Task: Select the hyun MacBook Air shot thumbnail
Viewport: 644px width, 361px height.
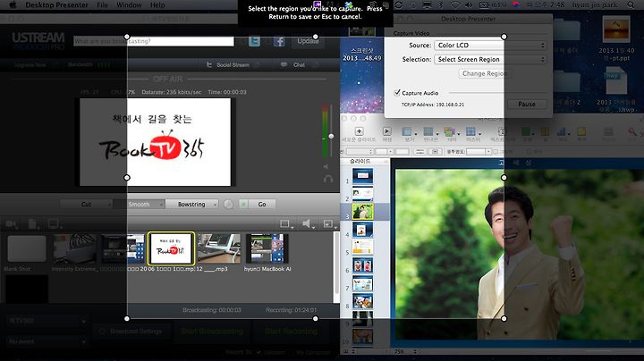Action: pos(267,248)
